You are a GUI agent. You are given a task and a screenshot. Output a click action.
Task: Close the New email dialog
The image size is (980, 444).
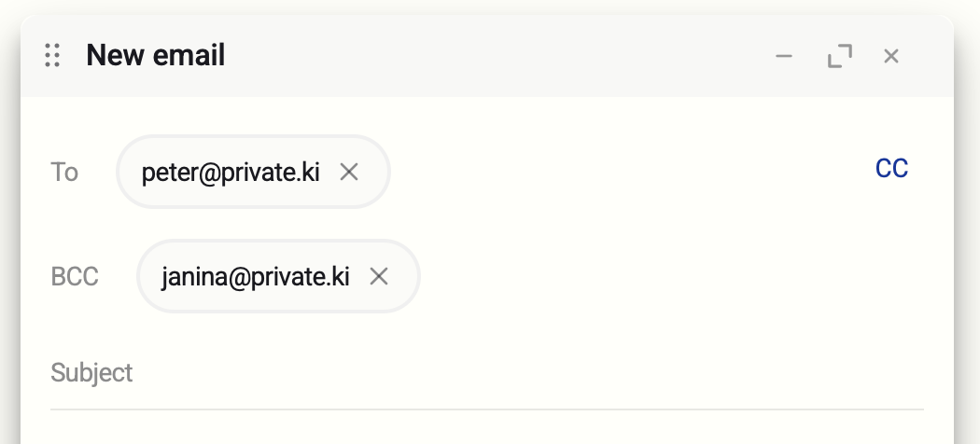click(x=891, y=57)
